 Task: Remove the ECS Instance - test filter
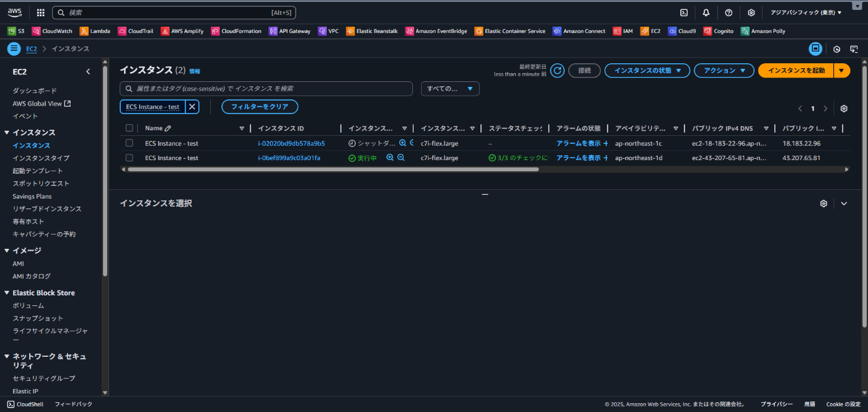coord(192,107)
